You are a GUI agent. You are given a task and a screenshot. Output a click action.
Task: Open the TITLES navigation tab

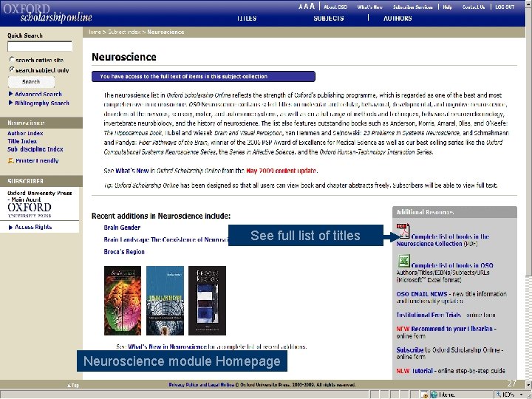pyautogui.click(x=247, y=18)
